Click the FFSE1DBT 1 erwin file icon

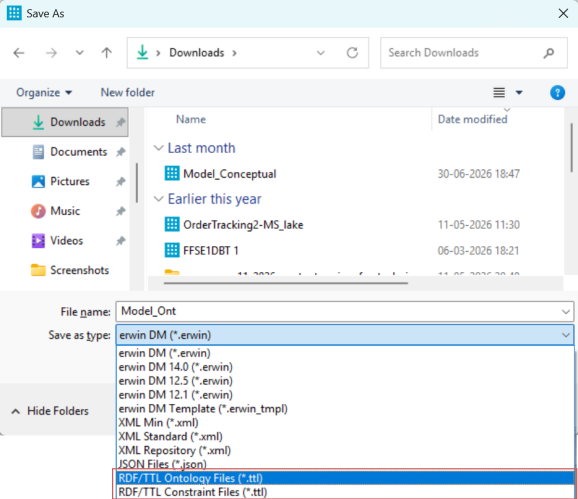(172, 250)
